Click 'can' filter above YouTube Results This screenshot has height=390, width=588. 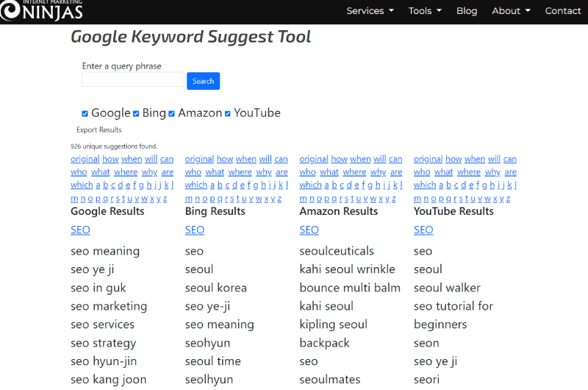pos(509,159)
